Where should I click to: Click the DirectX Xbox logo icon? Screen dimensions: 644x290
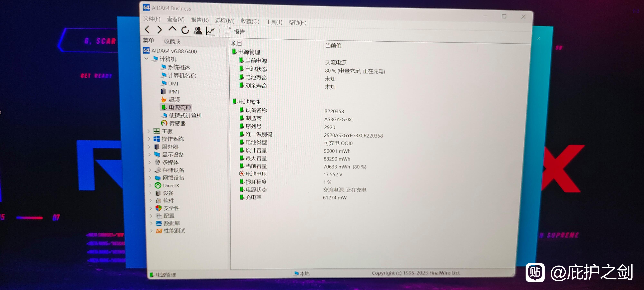[158, 185]
